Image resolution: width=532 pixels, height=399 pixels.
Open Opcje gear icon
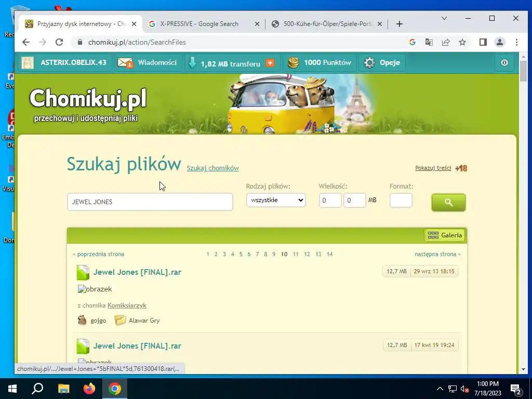pos(369,63)
